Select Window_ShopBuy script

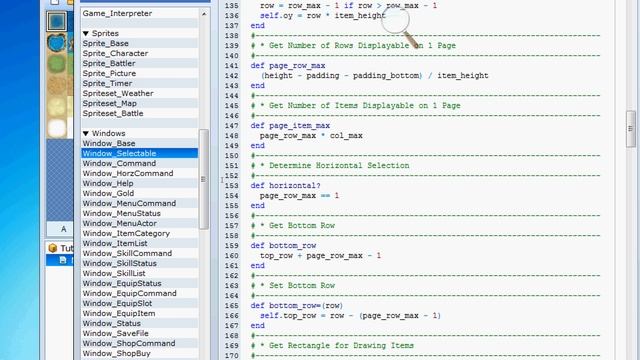click(140, 353)
